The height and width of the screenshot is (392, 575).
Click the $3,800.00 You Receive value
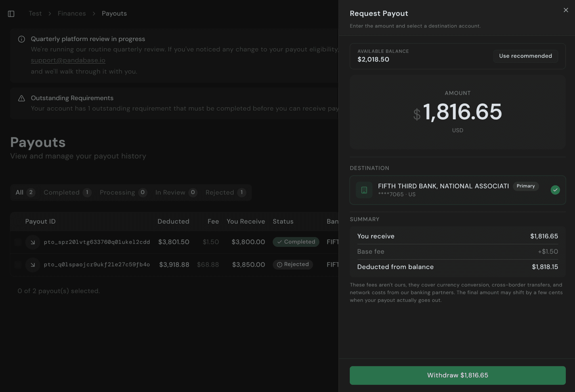coord(248,242)
